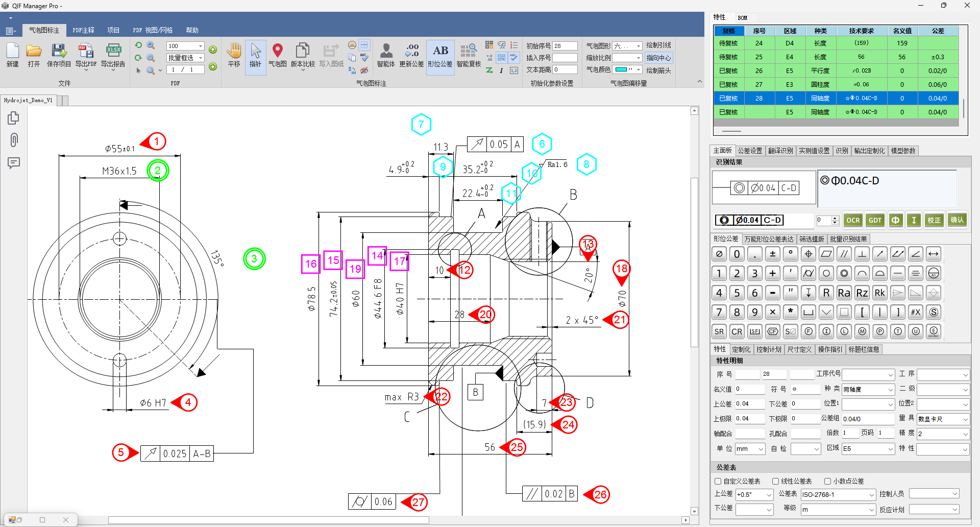Click the 初始序号 input field
This screenshot has height=527, width=980.
(x=565, y=46)
